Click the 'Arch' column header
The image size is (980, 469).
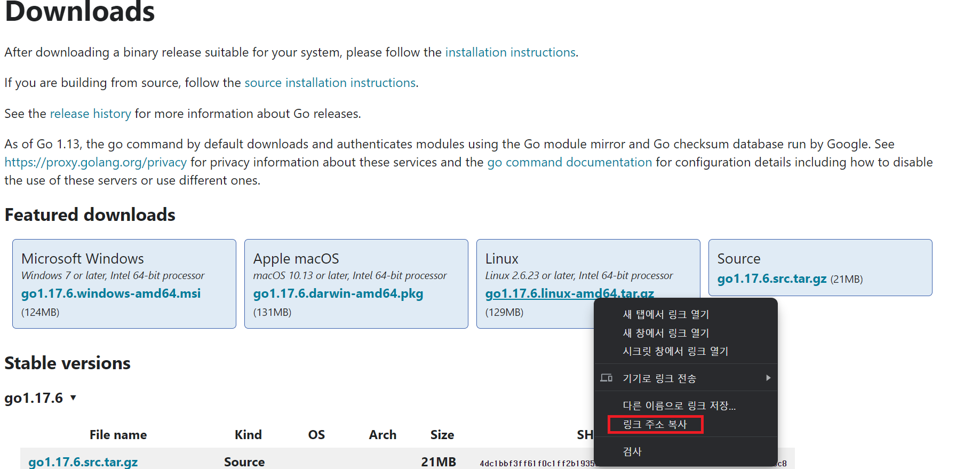(x=383, y=435)
